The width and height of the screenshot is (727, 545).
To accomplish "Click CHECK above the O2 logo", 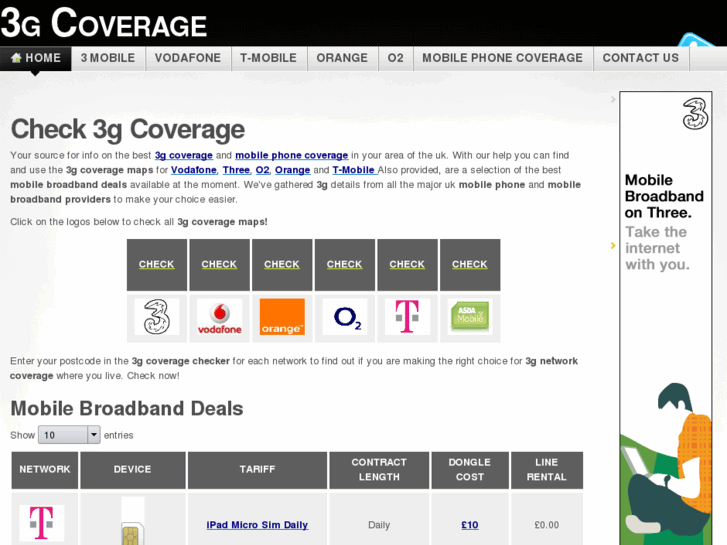I will 344,264.
